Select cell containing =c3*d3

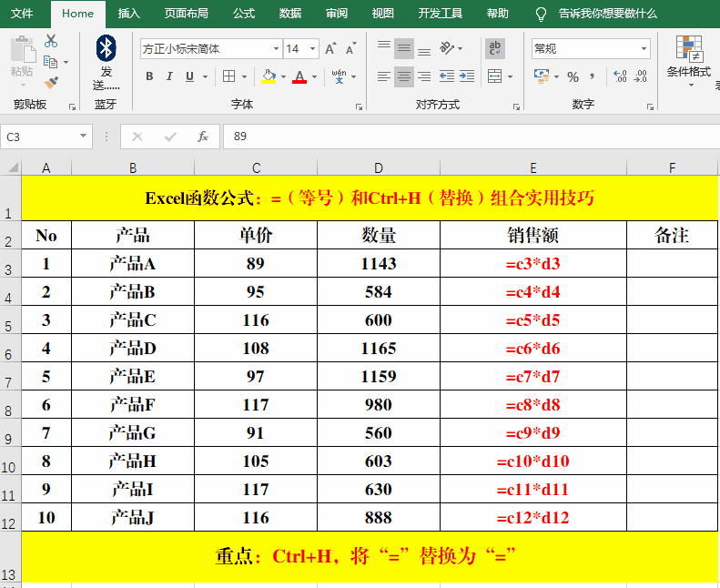pyautogui.click(x=533, y=263)
